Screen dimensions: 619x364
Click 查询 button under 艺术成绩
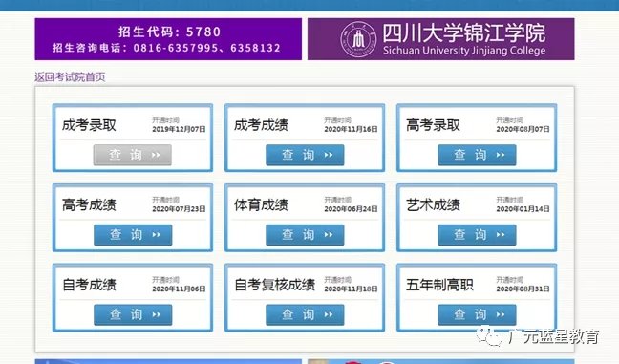click(x=477, y=235)
